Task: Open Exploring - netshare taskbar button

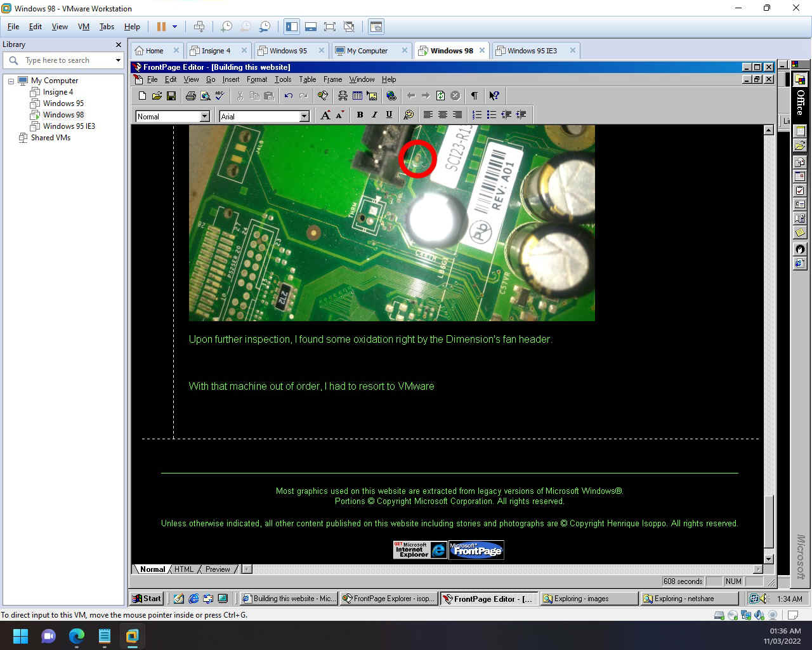Action: 689,599
